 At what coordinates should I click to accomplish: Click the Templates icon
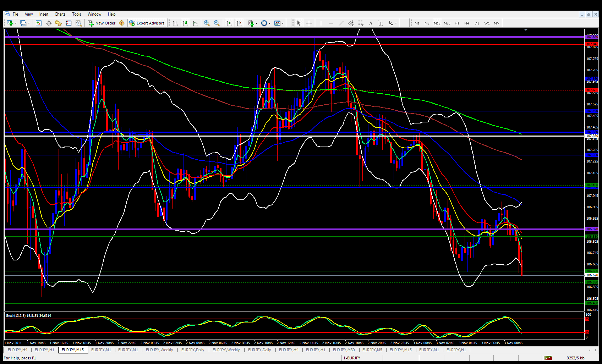277,23
